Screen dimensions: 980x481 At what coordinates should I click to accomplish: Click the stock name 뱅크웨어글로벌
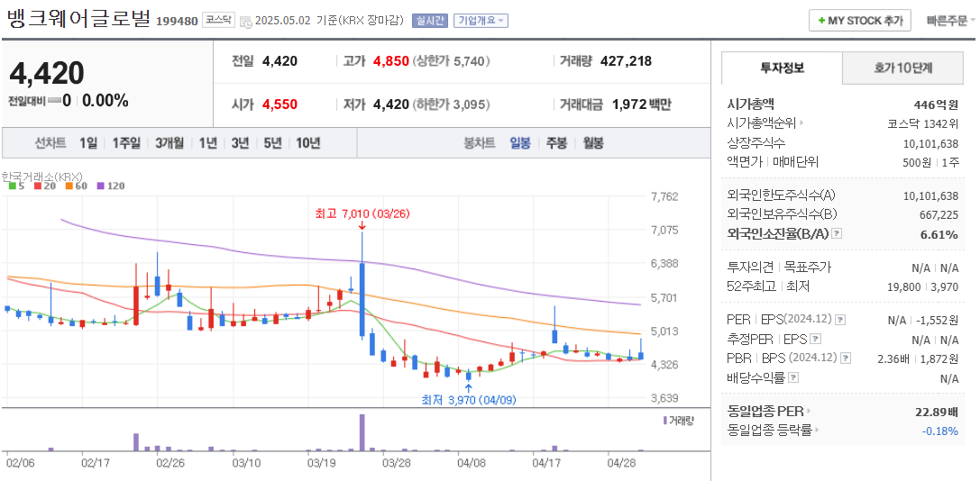tap(78, 19)
